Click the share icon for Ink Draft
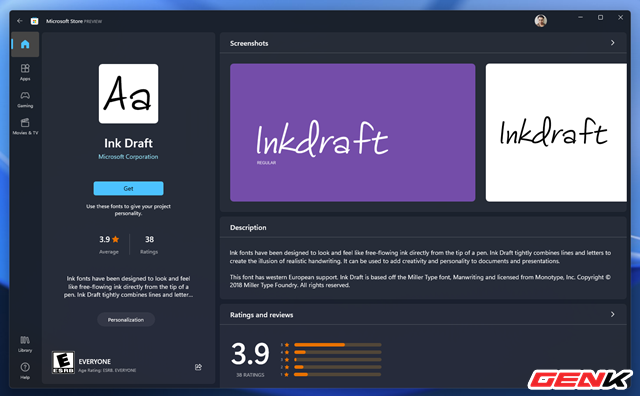The image size is (640, 396). (198, 367)
